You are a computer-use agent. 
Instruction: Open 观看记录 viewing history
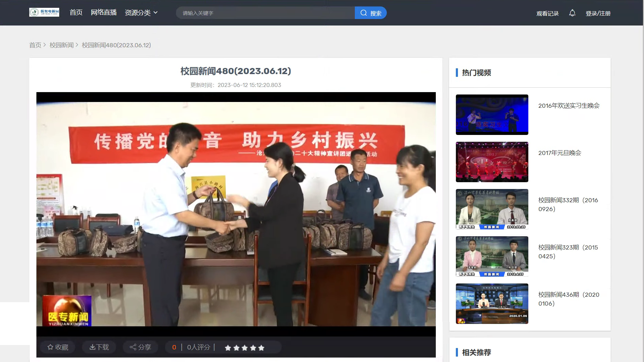[547, 13]
